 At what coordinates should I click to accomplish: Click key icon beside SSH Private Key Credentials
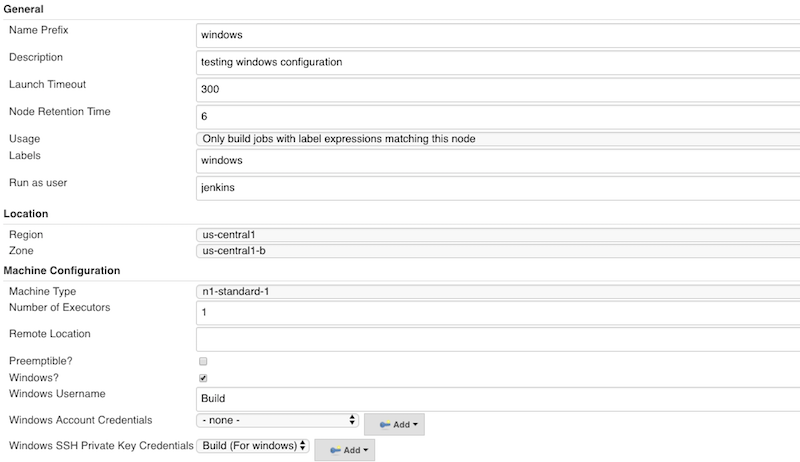click(333, 450)
